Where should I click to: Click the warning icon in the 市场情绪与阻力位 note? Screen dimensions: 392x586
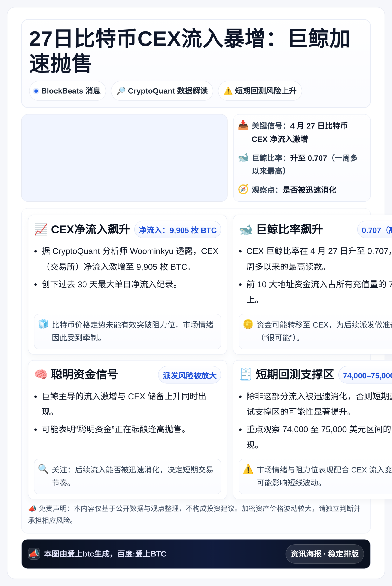tap(248, 469)
